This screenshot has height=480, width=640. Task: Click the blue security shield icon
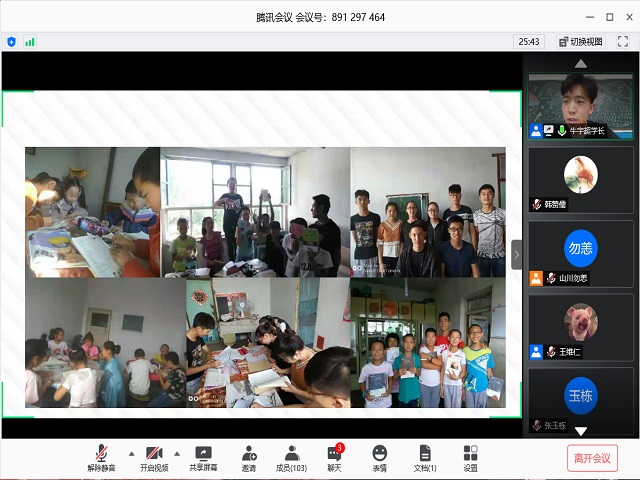coord(12,41)
